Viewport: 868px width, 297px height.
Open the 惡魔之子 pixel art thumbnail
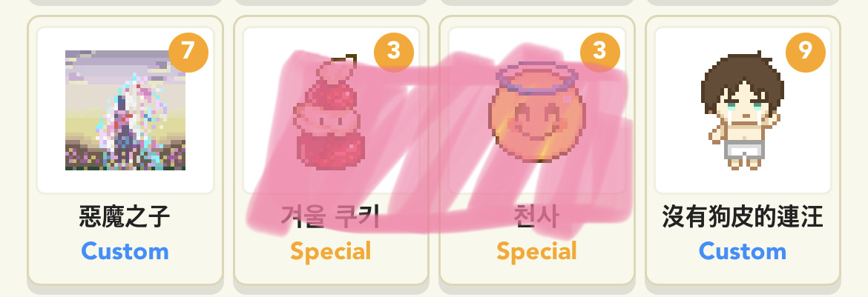(125, 110)
